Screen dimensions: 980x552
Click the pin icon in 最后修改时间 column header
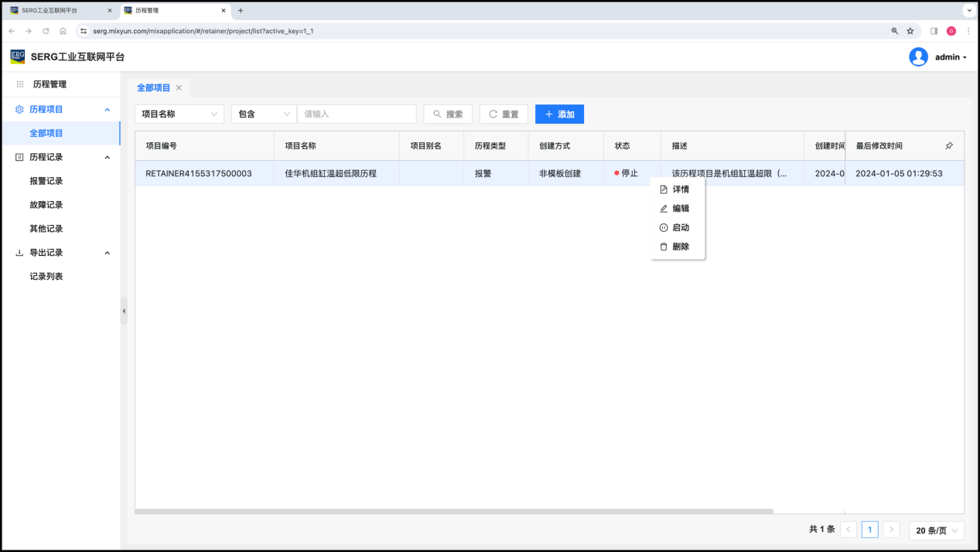[949, 145]
